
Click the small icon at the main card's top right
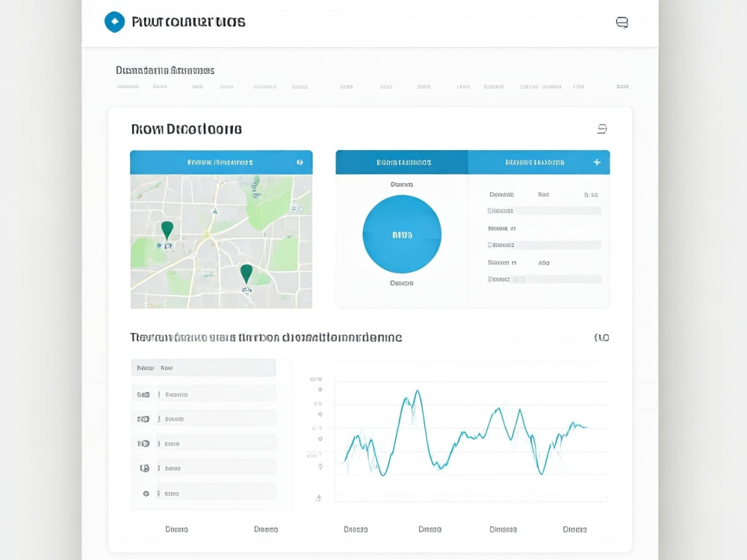tap(601, 128)
